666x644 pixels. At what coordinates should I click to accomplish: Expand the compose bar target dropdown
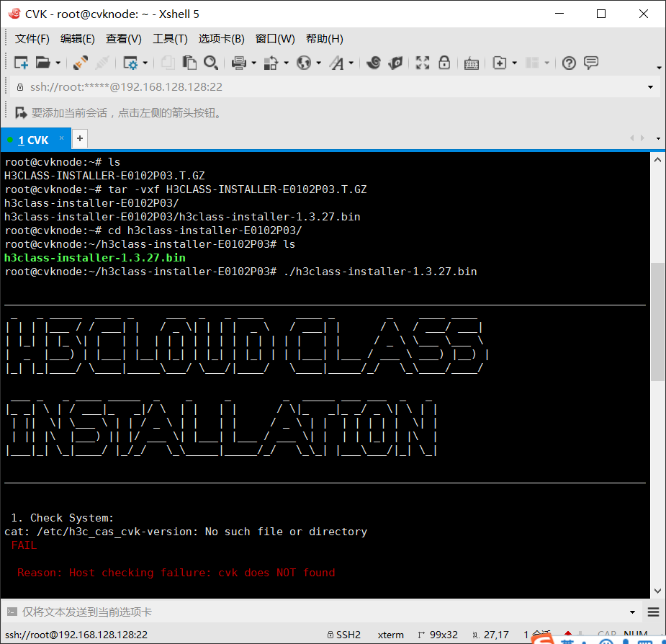632,612
